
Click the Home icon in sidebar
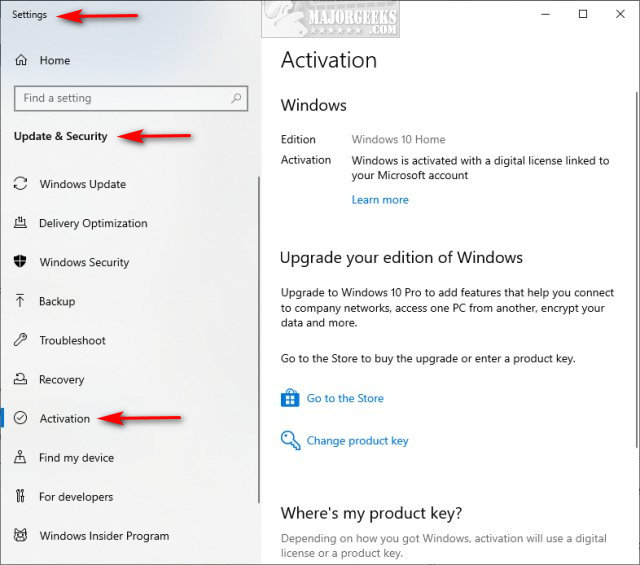point(20,61)
